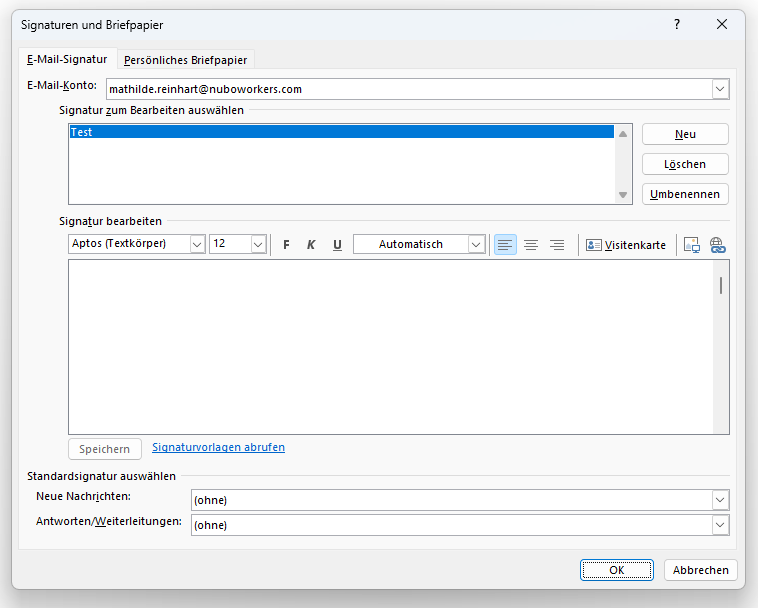This screenshot has height=608, width=758.
Task: Open the Signaturvorlagen abrufen link
Action: pyautogui.click(x=219, y=447)
